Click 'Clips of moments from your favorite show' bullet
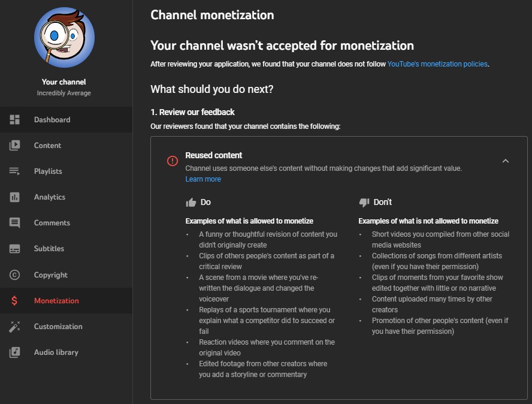532x404 pixels. coord(437,282)
